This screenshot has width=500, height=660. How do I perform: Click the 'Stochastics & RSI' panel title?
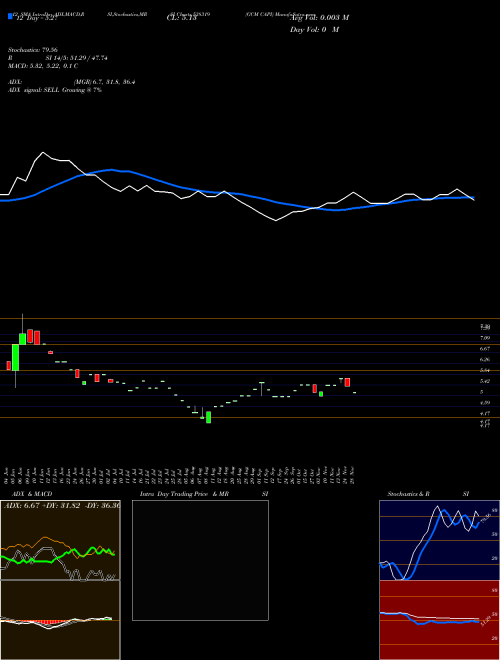point(428,494)
